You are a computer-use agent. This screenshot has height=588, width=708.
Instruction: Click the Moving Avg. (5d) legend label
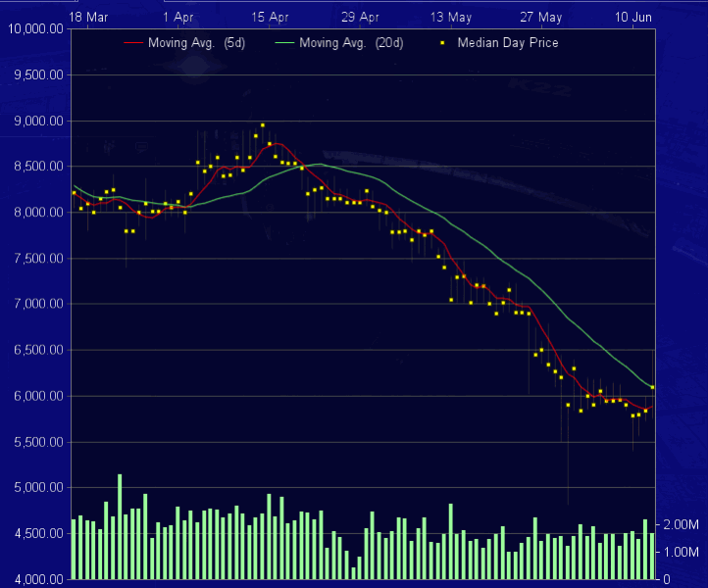pyautogui.click(x=196, y=43)
